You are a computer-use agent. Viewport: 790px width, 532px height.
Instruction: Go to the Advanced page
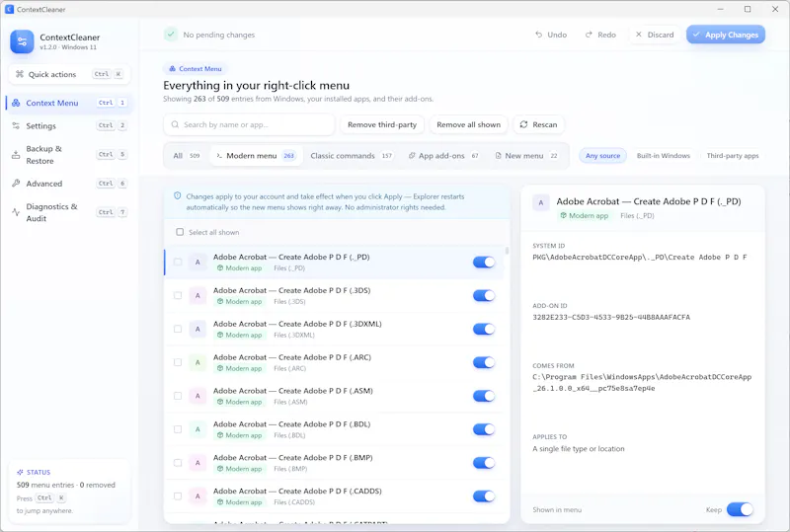69,184
